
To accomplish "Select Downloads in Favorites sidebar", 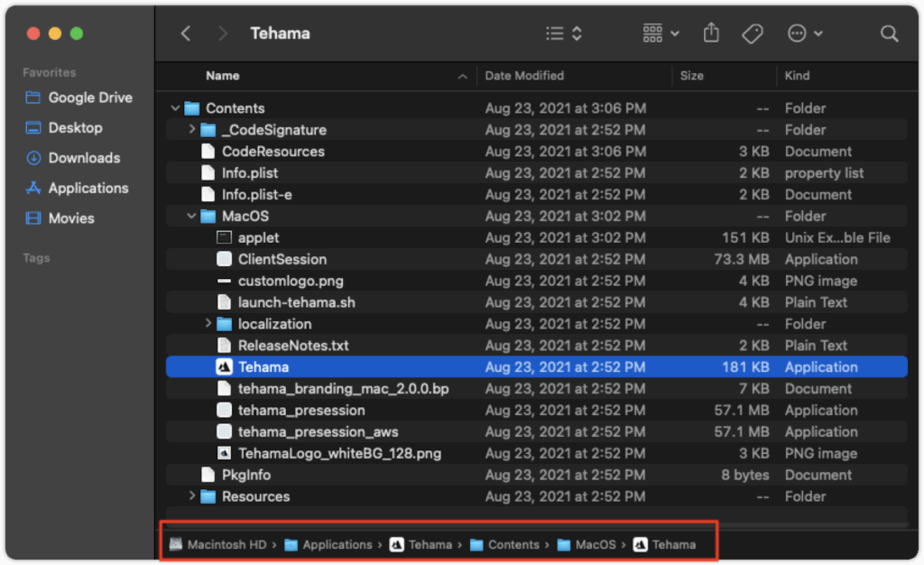I will [x=83, y=158].
